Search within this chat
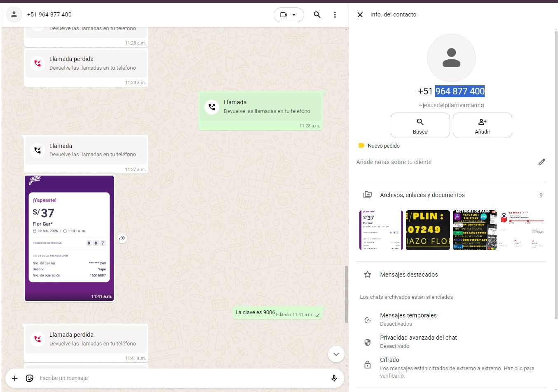 [317, 15]
